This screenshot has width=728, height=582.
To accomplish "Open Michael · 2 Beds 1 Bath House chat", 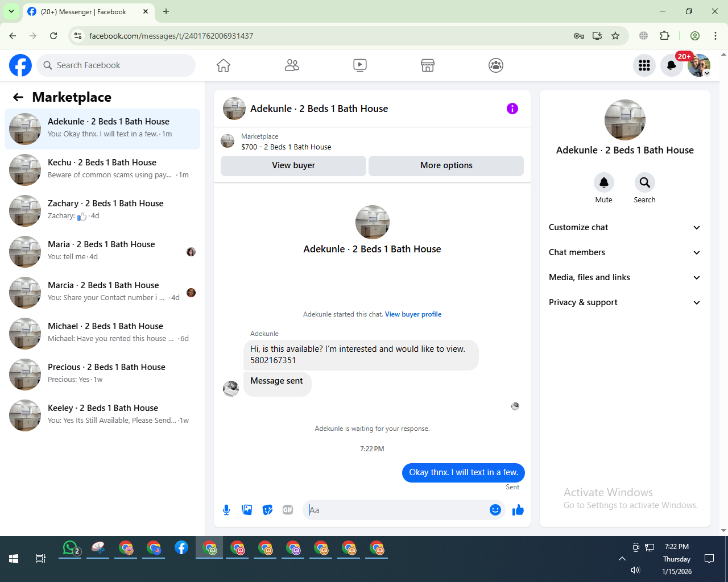I will (x=102, y=334).
